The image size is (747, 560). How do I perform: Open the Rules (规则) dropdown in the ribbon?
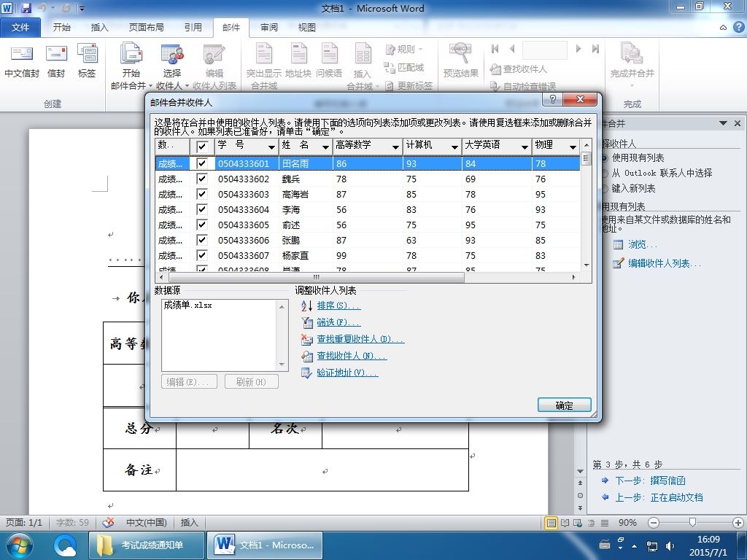[x=404, y=49]
